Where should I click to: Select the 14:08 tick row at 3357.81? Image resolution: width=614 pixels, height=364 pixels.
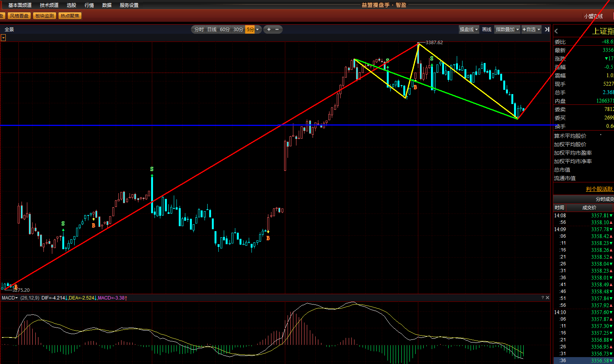[x=584, y=215]
